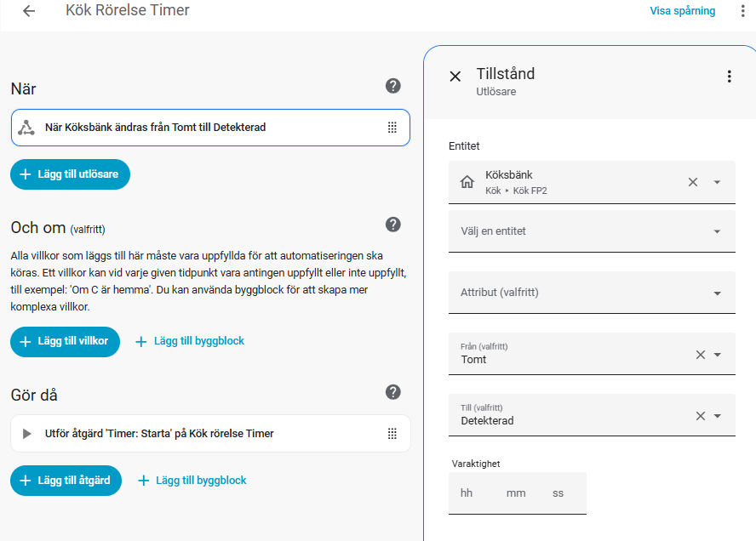Open help for the Gör då section
This screenshot has height=541, width=756.
click(x=392, y=392)
